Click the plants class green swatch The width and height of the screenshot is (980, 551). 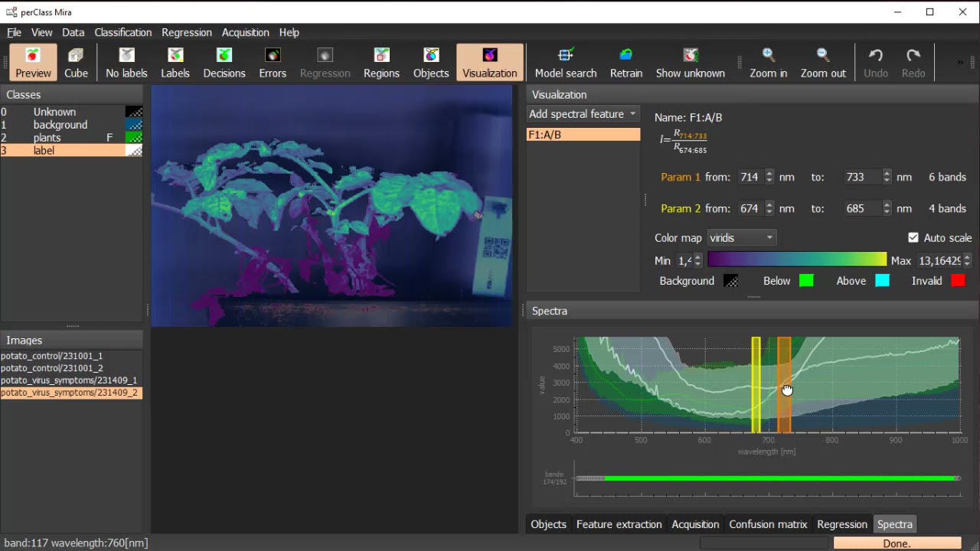click(x=134, y=138)
